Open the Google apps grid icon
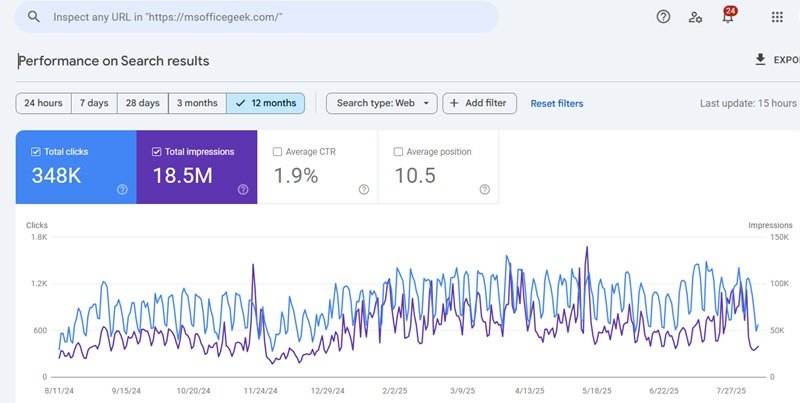The height and width of the screenshot is (403, 800). click(777, 17)
